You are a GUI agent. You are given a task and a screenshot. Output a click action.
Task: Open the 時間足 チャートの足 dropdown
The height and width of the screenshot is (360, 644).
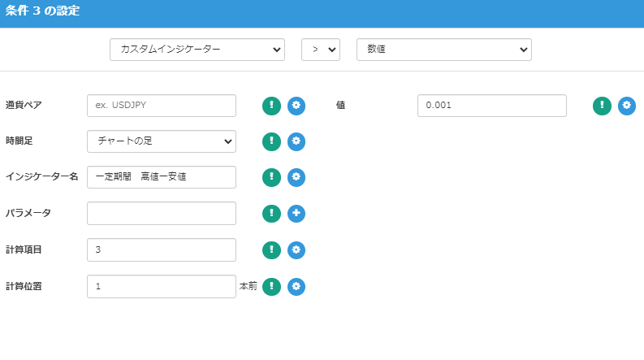(x=161, y=141)
